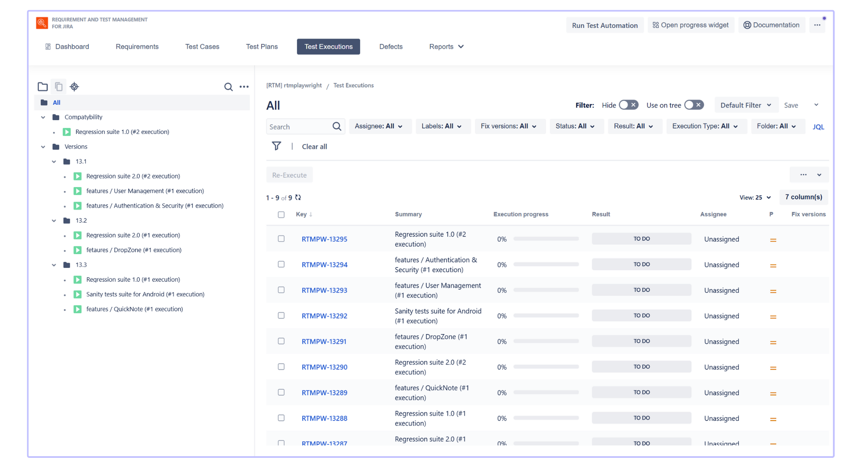Click Run Test Automation button
868x468 pixels.
pyautogui.click(x=605, y=25)
